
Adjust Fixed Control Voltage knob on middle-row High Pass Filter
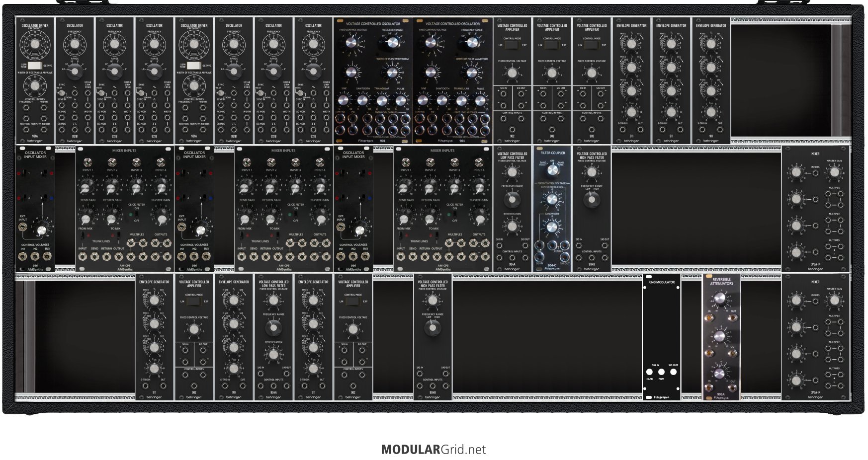click(x=592, y=172)
